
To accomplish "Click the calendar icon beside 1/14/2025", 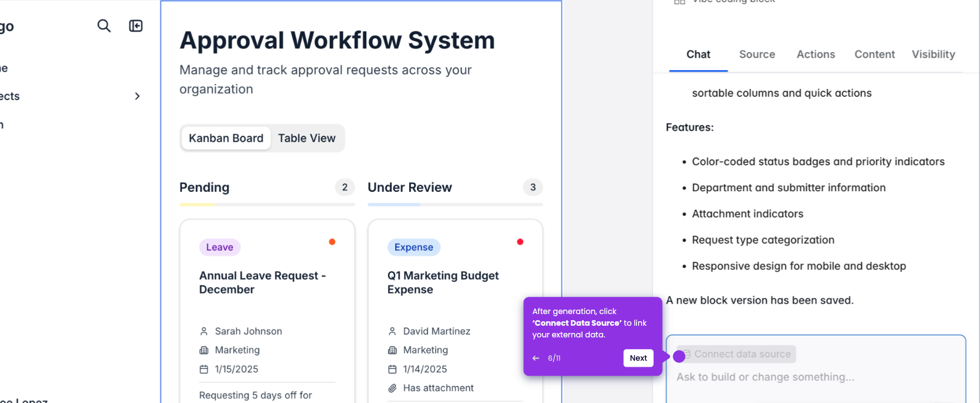I will (x=392, y=369).
